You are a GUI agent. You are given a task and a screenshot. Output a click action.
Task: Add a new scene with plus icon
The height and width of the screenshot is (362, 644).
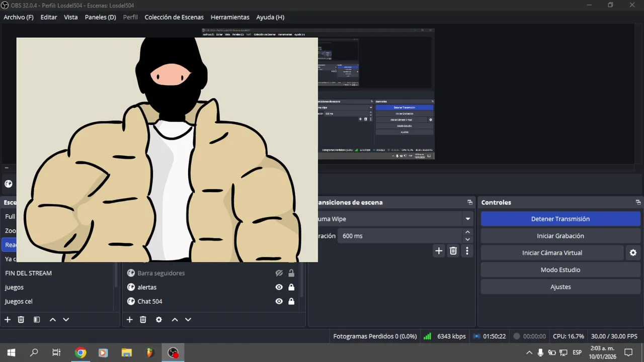[x=8, y=320]
